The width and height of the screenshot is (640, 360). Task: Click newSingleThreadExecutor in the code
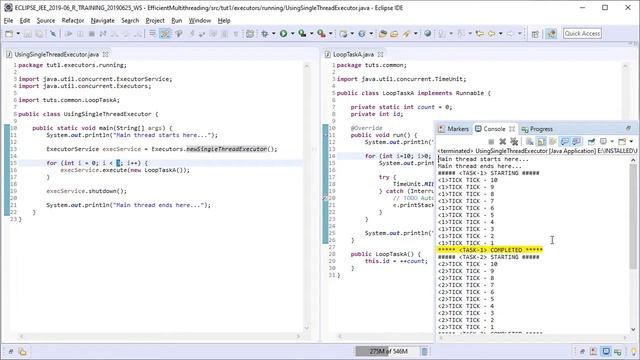(227, 149)
